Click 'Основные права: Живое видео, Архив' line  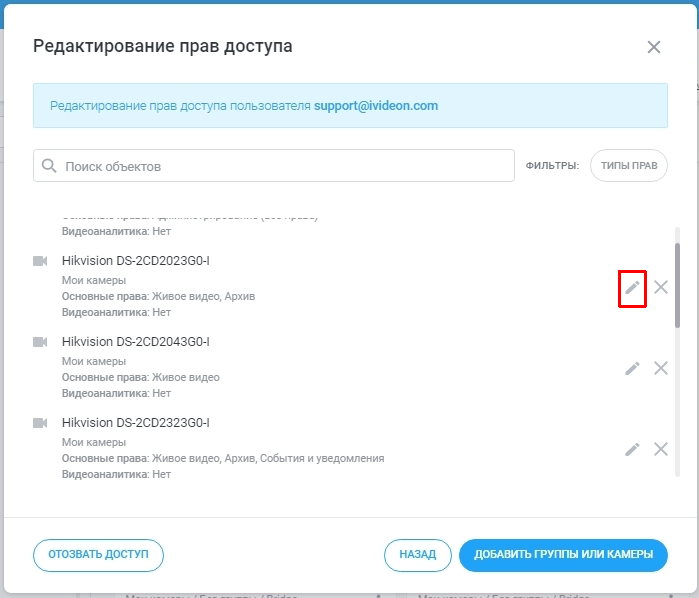pos(158,296)
